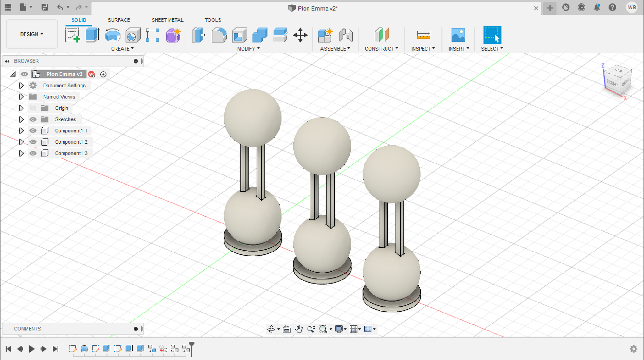Screen dimensions: 644x360
Task: Switch to the SHEET METAL tab
Action: pos(167,20)
